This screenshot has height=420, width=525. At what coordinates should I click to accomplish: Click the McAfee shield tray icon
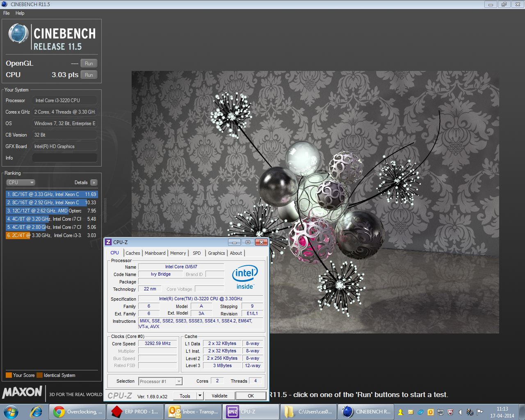(x=450, y=412)
